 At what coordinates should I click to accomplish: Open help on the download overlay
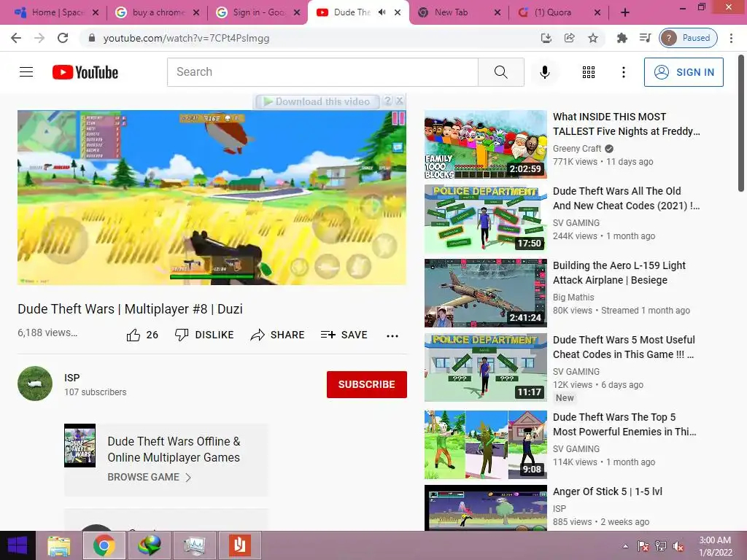387,101
